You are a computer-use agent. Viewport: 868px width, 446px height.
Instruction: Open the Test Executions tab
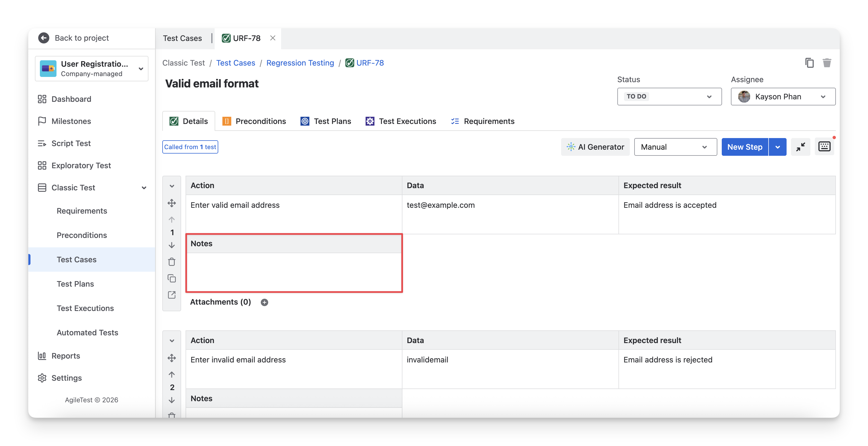click(x=401, y=121)
